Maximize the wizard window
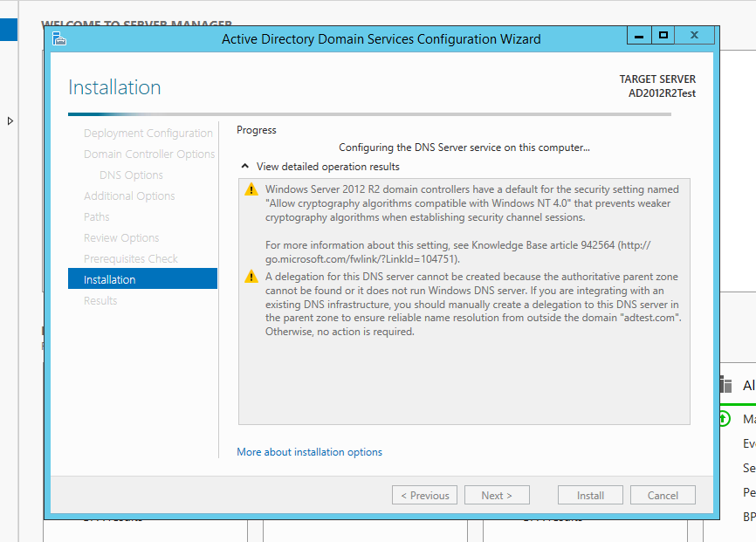 pos(663,35)
